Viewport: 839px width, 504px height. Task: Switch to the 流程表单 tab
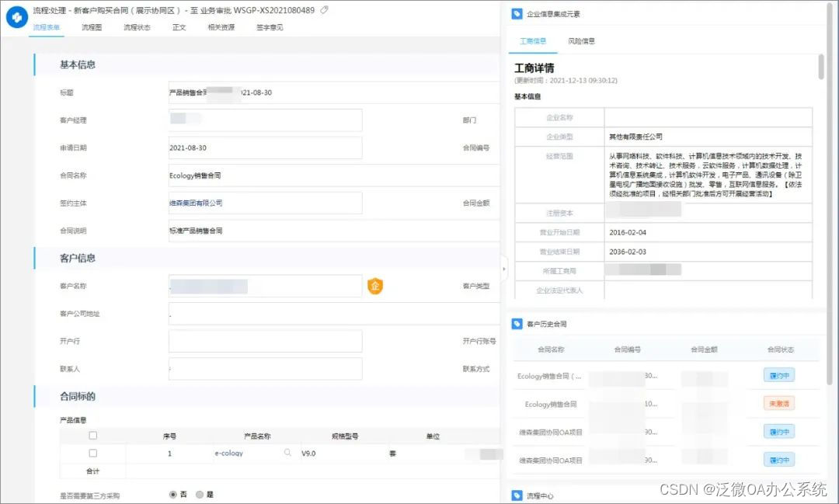[x=47, y=27]
